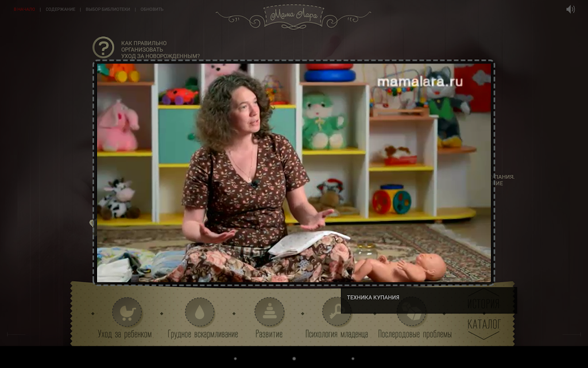Open the Послеродовые проблемы icon
Screen dimensions: 588x368
tap(411, 312)
